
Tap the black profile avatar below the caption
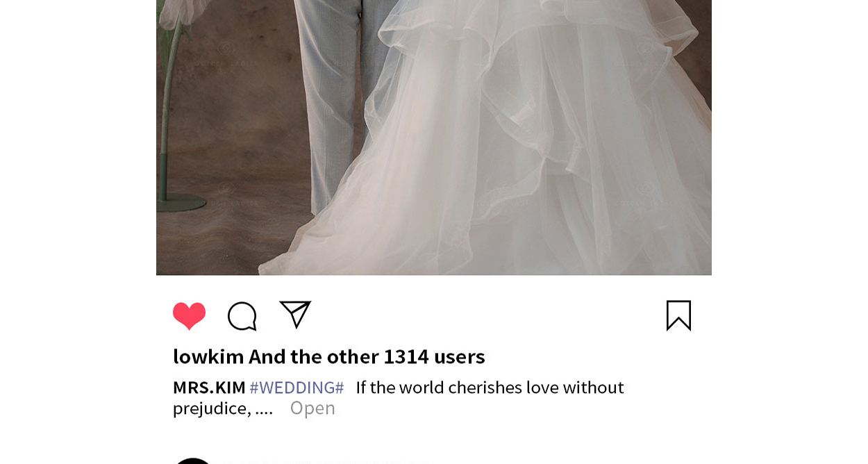[x=192, y=461]
